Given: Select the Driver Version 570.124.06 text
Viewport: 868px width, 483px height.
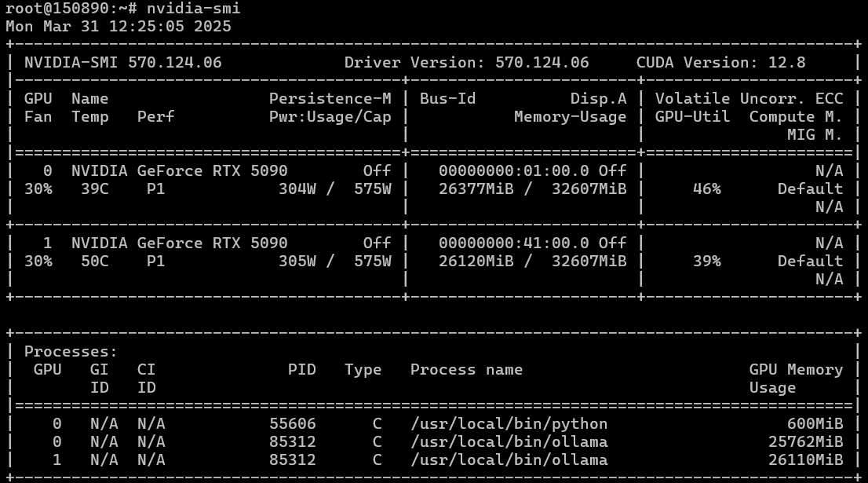Looking at the screenshot, I should click(466, 62).
